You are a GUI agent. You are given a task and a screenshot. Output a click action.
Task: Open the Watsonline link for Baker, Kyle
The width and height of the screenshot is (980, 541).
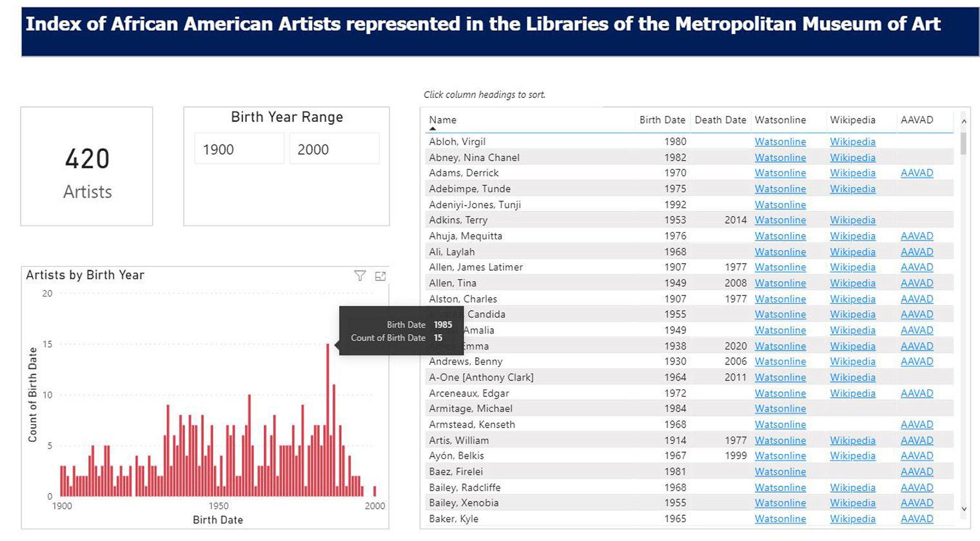pyautogui.click(x=780, y=518)
